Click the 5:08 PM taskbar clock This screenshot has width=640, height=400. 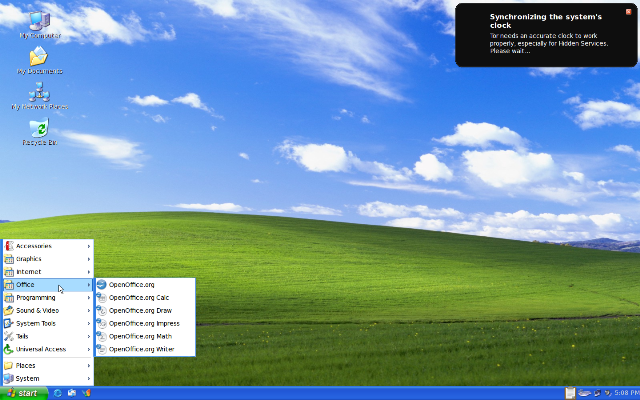pos(627,393)
